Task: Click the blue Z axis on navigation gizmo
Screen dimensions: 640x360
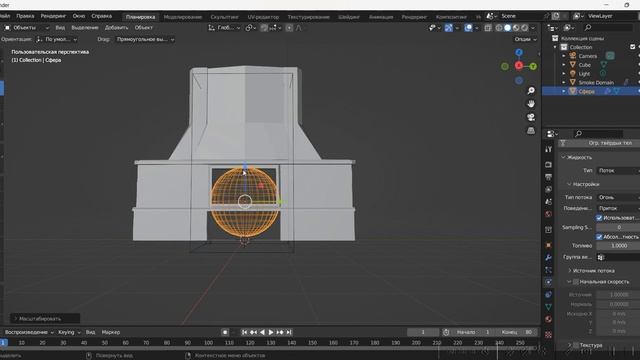Action: click(x=519, y=53)
